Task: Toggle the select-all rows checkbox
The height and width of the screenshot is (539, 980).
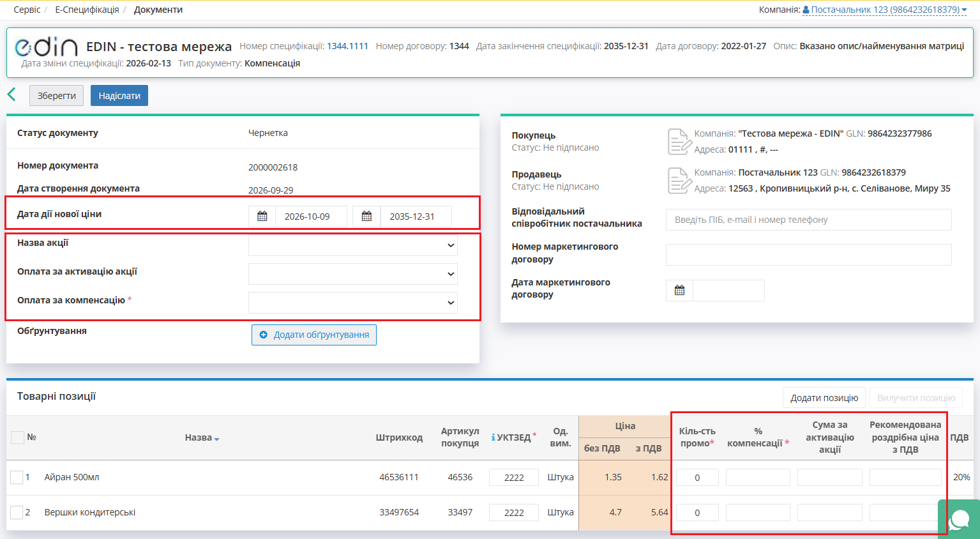Action: (17, 437)
